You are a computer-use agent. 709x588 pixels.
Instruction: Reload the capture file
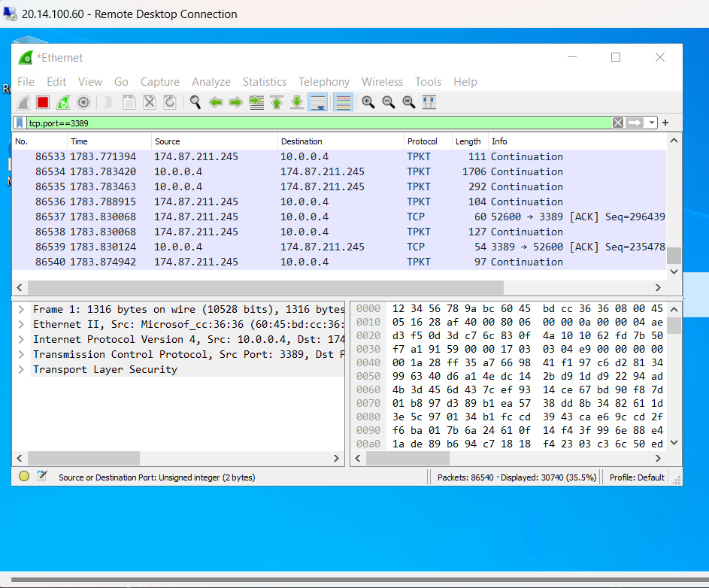coord(170,102)
